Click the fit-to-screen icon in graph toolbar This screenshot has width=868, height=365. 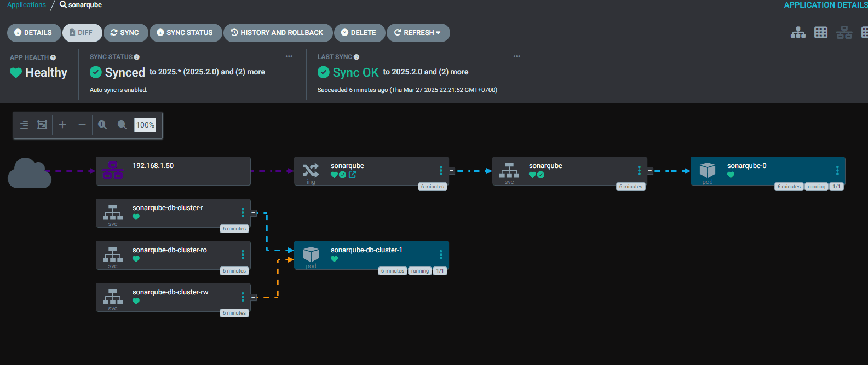42,125
